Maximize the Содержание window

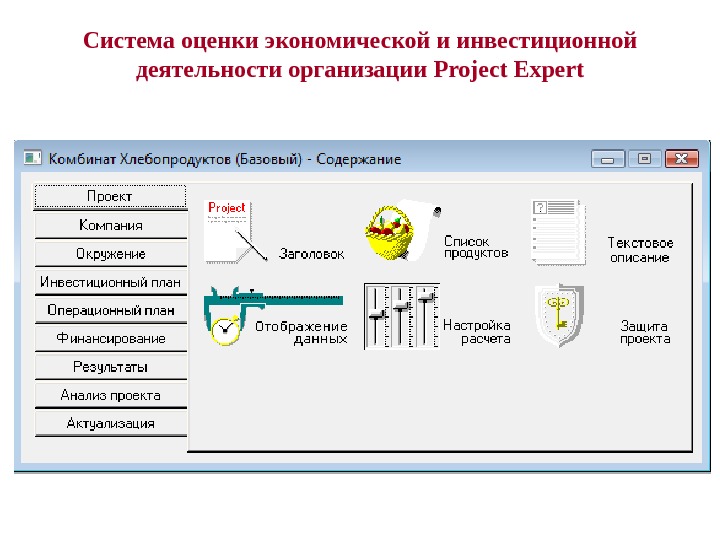click(645, 159)
